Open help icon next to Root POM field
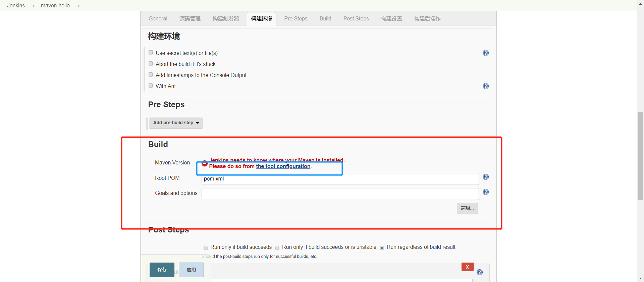The width and height of the screenshot is (644, 282). tap(485, 177)
